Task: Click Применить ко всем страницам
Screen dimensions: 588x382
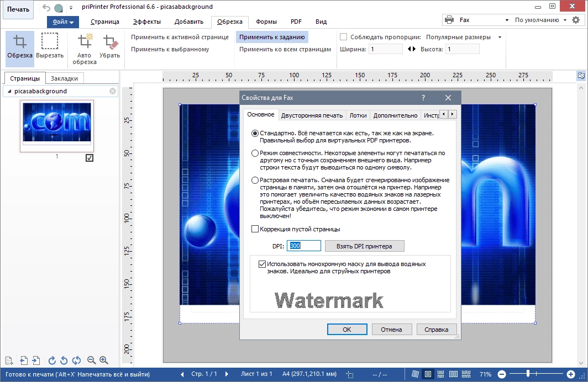Action: point(285,49)
